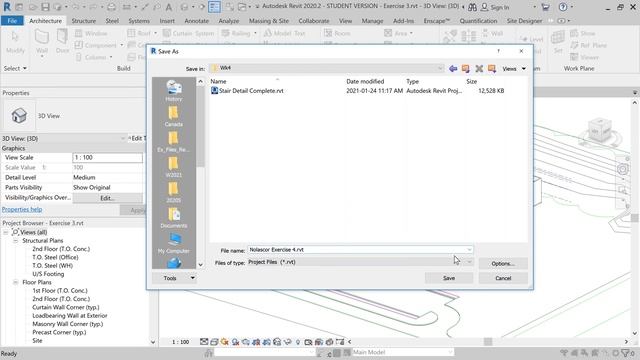Click the Cancel button in Save As
The image size is (640, 360).
coord(503,278)
